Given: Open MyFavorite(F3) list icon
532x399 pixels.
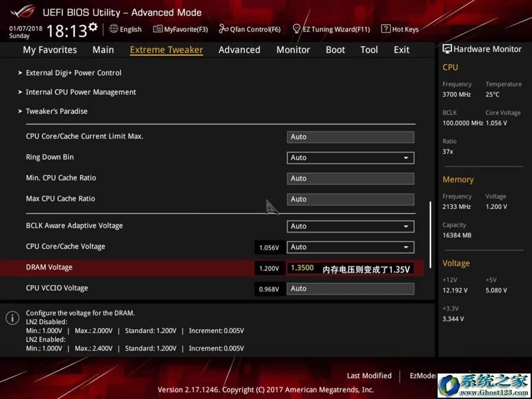Looking at the screenshot, I should tap(158, 29).
